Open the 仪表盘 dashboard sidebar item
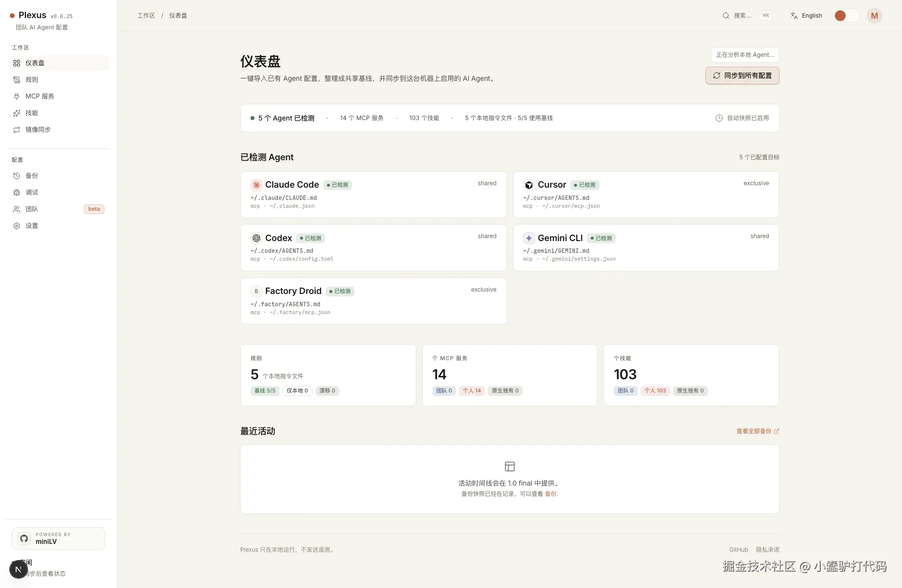902x588 pixels. pyautogui.click(x=58, y=63)
